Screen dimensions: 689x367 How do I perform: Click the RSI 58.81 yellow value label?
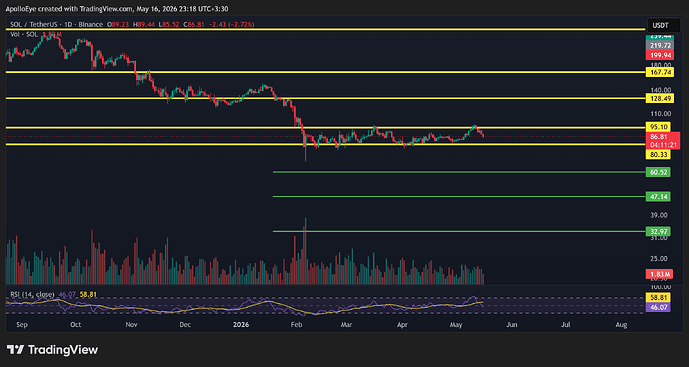point(658,298)
